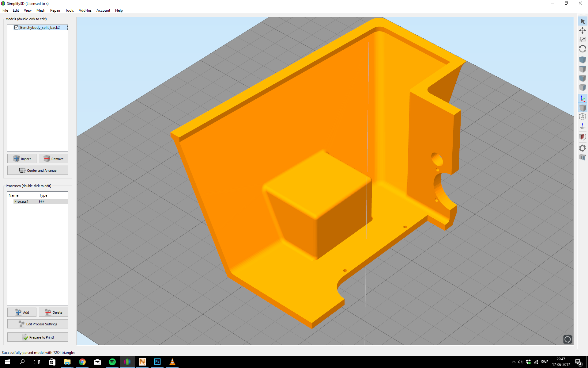Toggle surface normals display
Image resolution: width=588 pixels, height=368 pixels.
(582, 126)
